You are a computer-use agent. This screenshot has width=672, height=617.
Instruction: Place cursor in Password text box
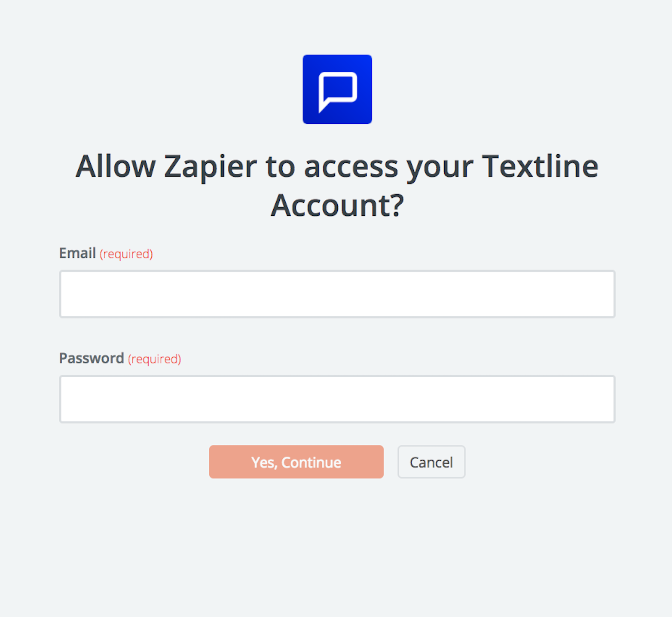click(x=337, y=399)
